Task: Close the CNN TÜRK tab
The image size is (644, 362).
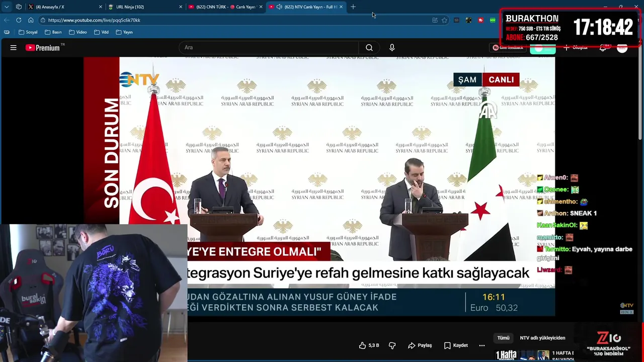Action: (261, 7)
